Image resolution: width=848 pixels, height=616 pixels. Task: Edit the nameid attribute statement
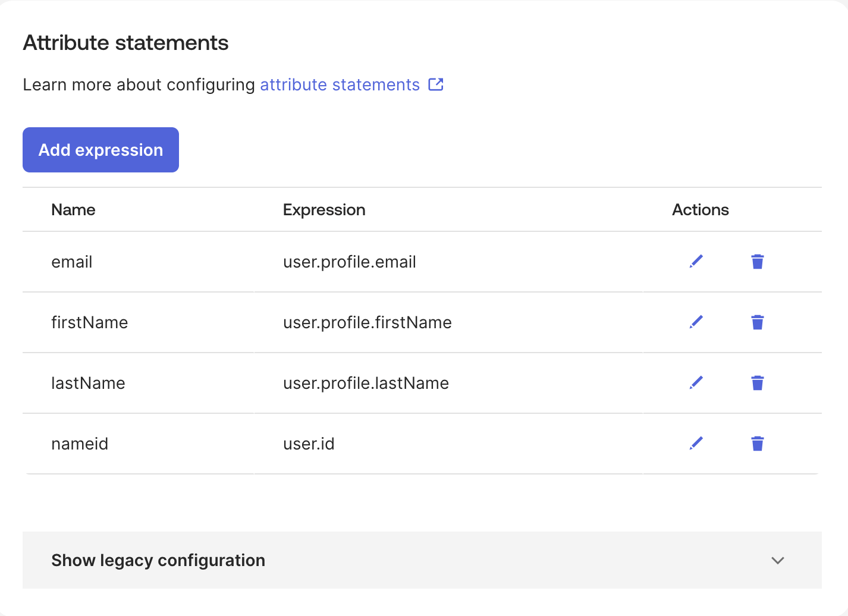[696, 444]
